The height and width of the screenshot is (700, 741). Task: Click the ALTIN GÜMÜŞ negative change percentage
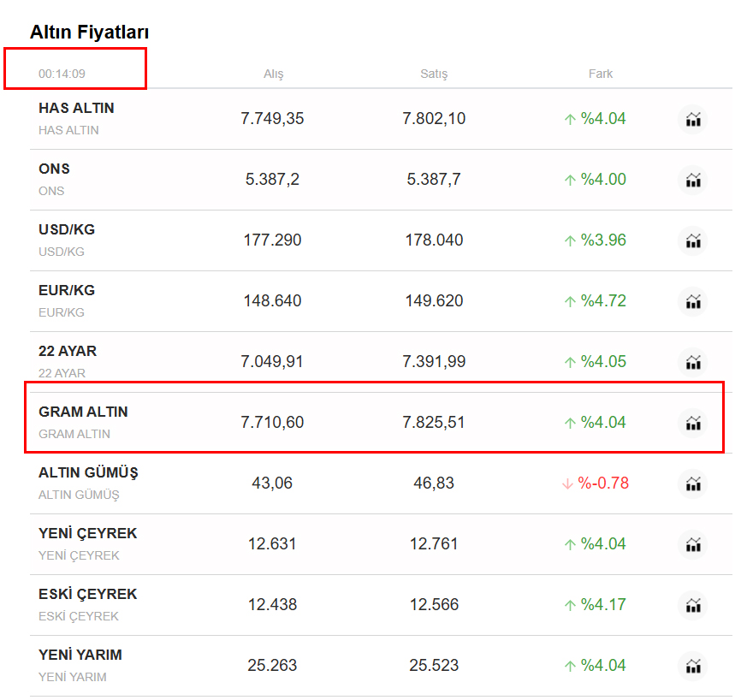point(602,483)
